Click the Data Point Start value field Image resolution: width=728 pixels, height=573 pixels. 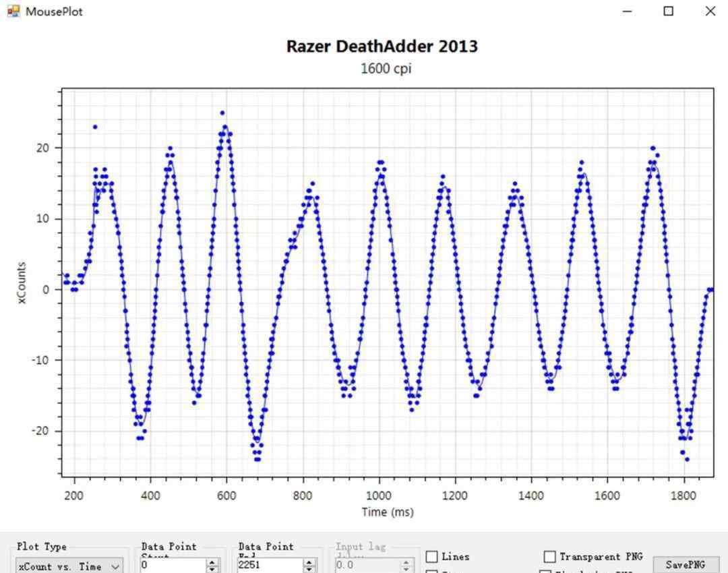coord(173,565)
